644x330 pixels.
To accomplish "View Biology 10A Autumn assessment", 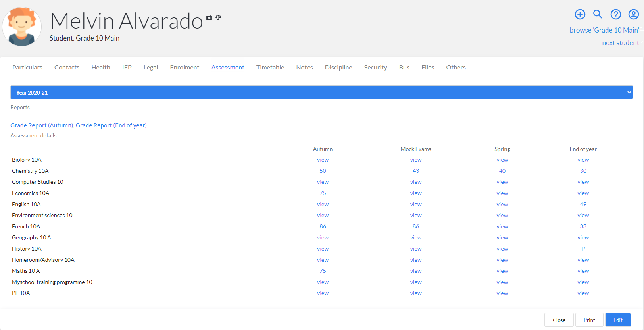I will coord(323,160).
